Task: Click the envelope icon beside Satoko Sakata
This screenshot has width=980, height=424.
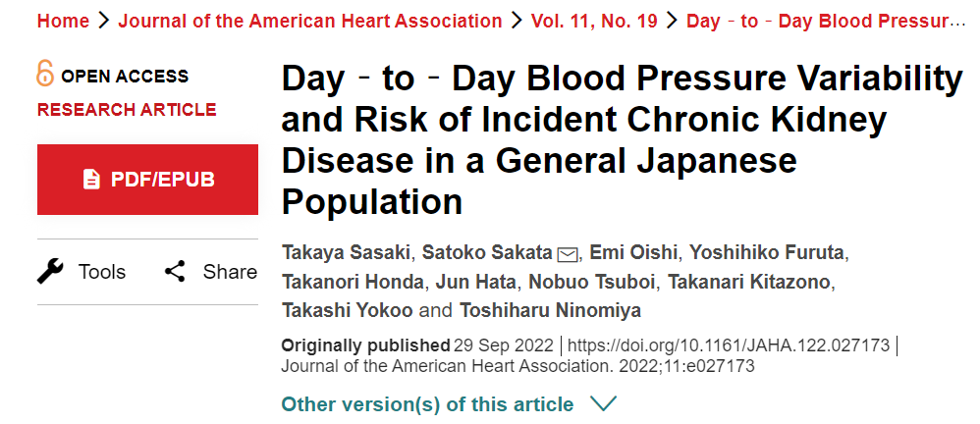Action: 567,254
